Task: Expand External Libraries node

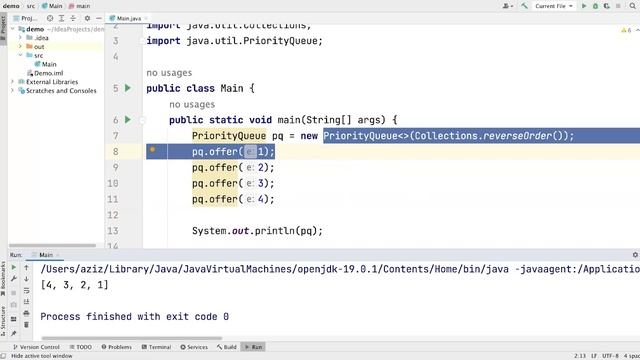Action: (13, 82)
